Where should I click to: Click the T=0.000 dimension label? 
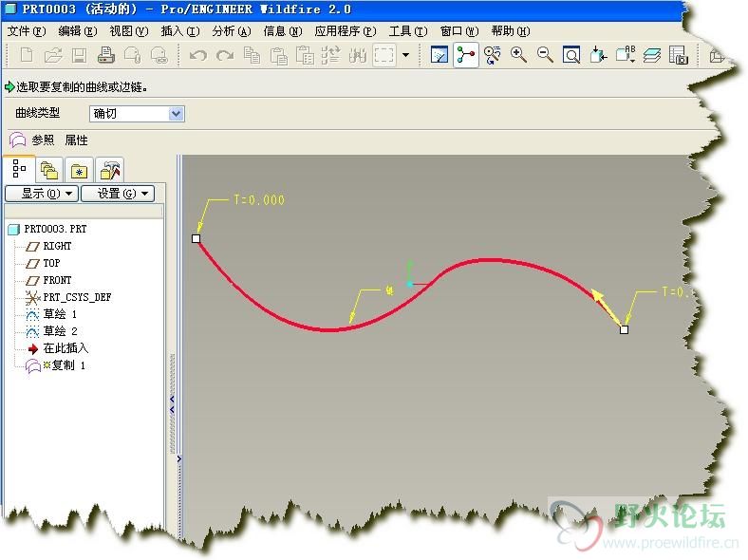point(259,200)
